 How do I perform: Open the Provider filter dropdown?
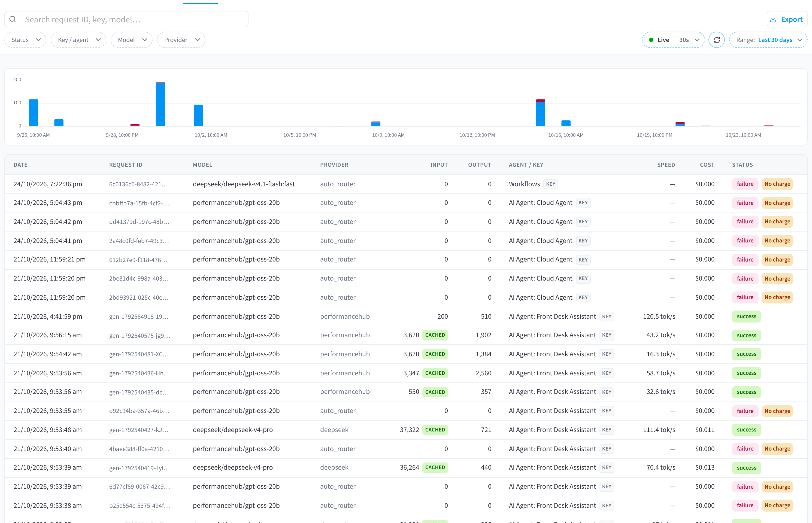coord(181,40)
